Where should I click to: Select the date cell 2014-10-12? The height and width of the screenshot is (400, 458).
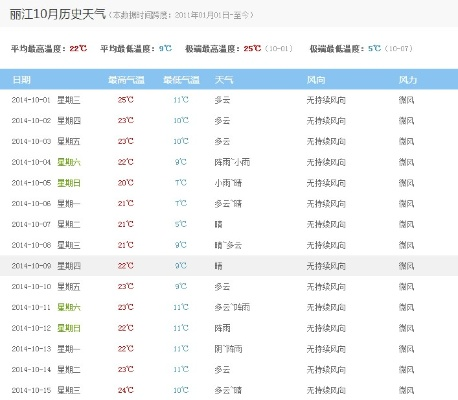[31, 328]
